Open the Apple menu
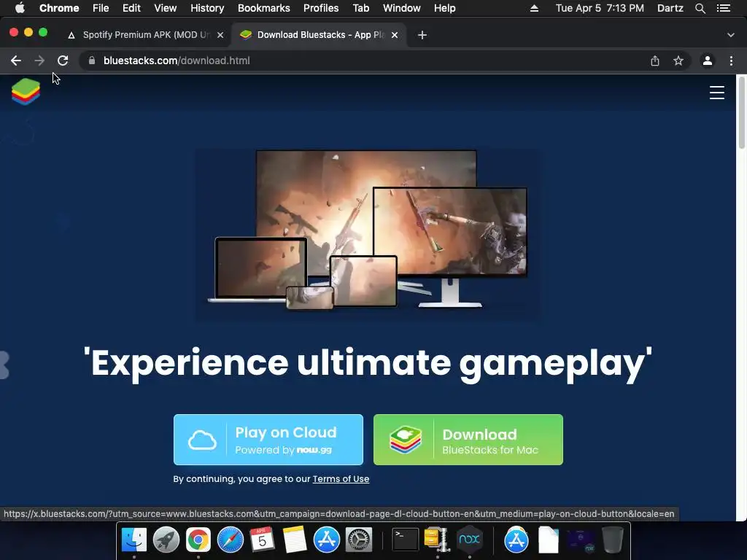Image resolution: width=747 pixels, height=560 pixels. pyautogui.click(x=20, y=8)
